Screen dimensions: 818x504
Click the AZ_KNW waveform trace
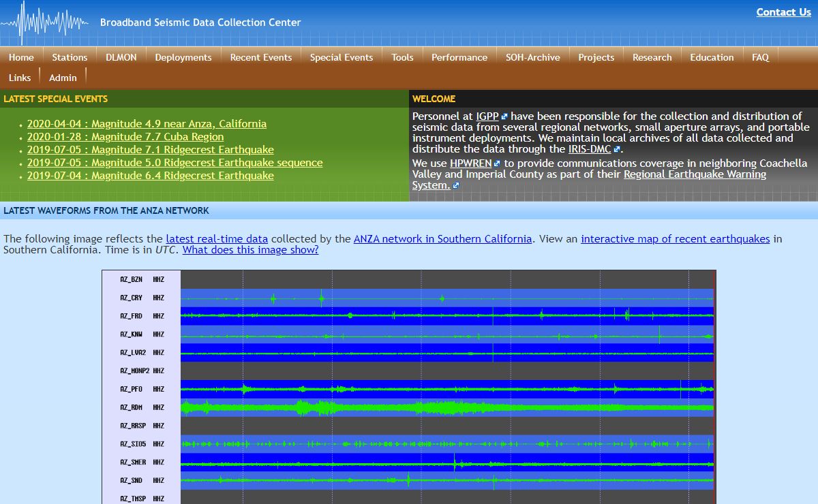(447, 334)
